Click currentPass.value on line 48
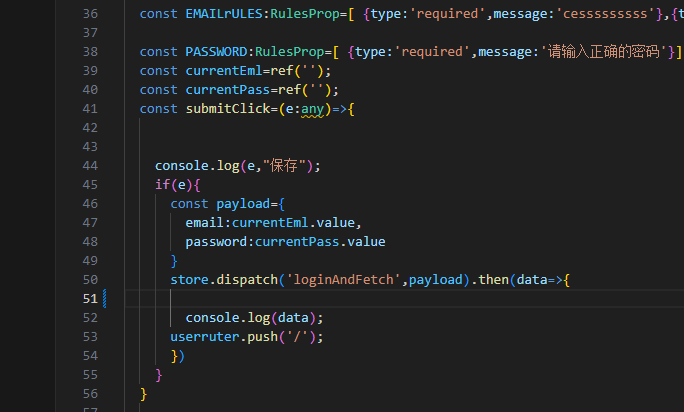The image size is (684, 412). pos(320,242)
